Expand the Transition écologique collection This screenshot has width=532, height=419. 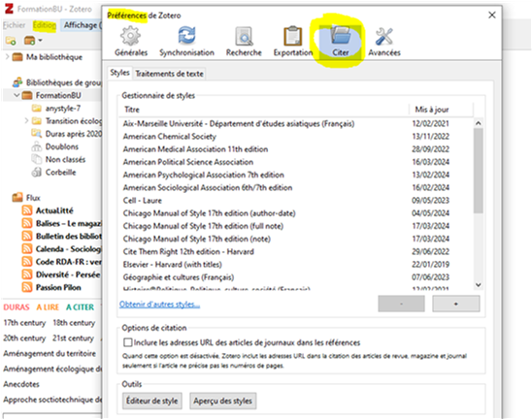(26, 120)
